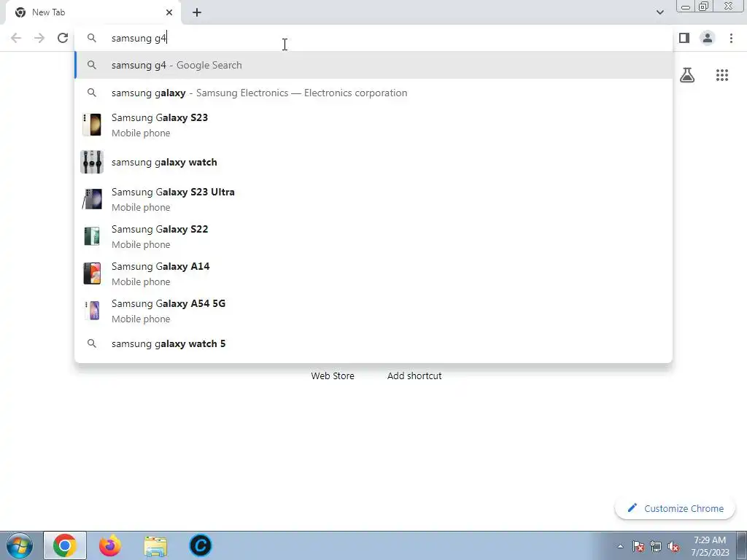
Task: Open the Chrome three-dot menu
Action: click(731, 38)
